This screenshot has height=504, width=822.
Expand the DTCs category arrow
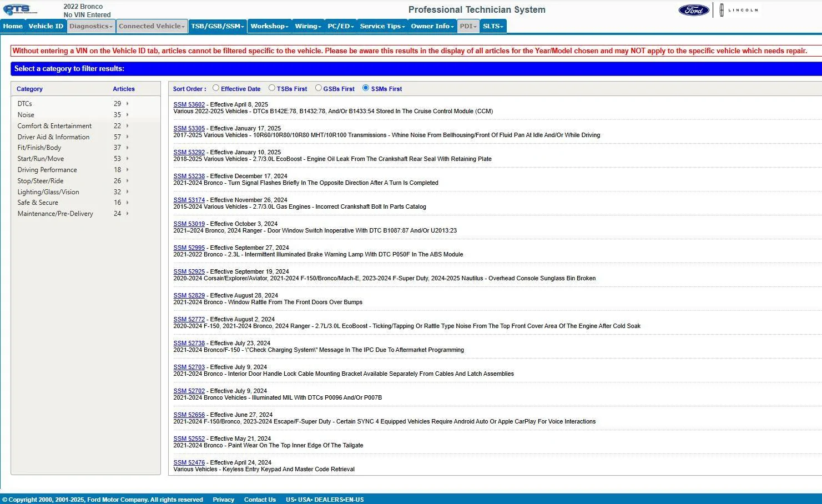pos(128,104)
